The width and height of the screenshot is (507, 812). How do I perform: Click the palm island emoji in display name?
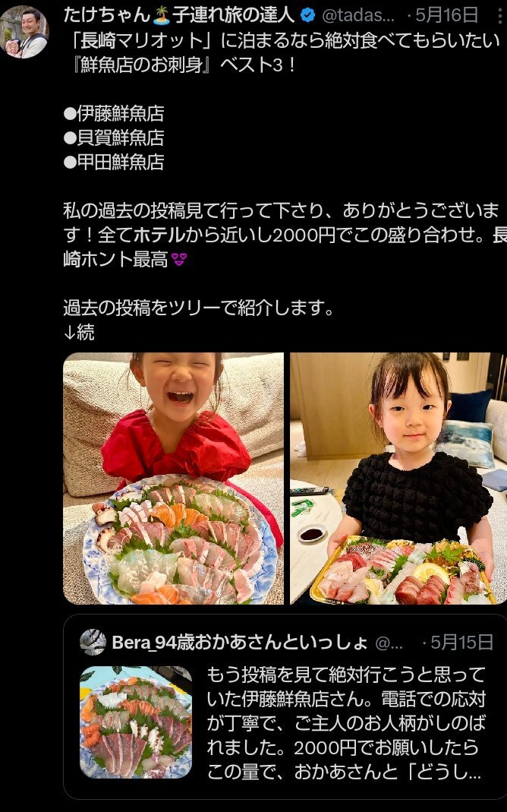coord(162,16)
